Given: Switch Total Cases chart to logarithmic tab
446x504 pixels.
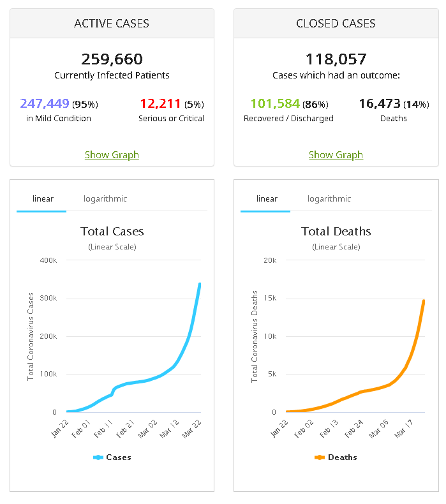Looking at the screenshot, I should point(105,199).
